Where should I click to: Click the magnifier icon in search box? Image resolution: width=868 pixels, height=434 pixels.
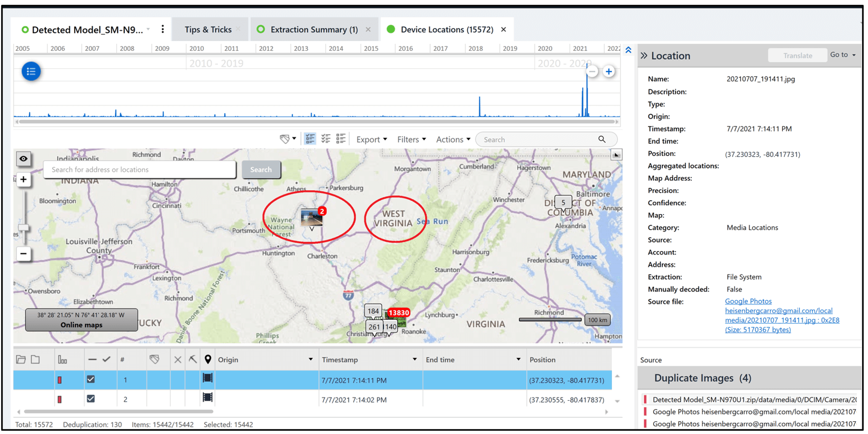602,140
